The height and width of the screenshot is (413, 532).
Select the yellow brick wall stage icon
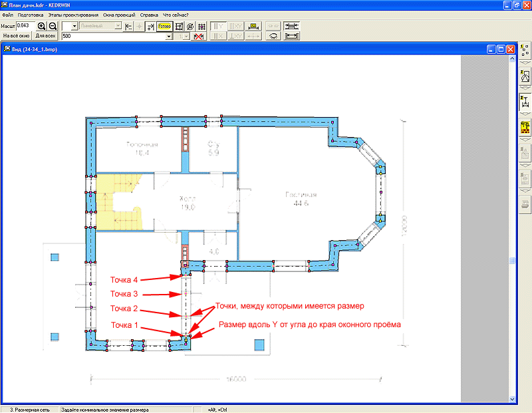(x=525, y=125)
